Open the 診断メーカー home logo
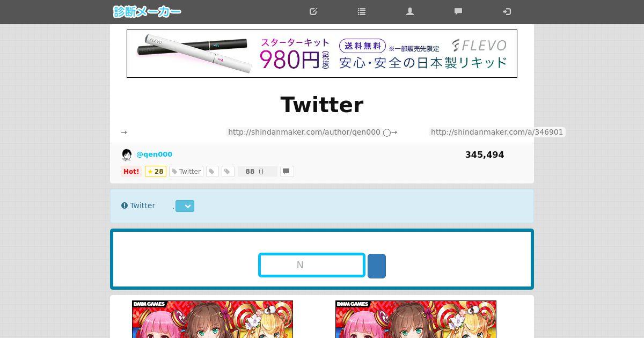This screenshot has height=338, width=644. 147,11
